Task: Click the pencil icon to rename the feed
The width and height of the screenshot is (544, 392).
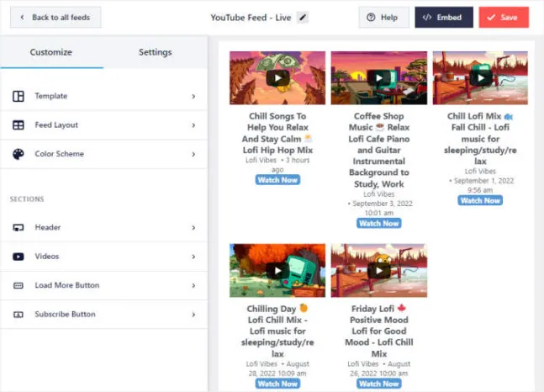Action: click(303, 18)
